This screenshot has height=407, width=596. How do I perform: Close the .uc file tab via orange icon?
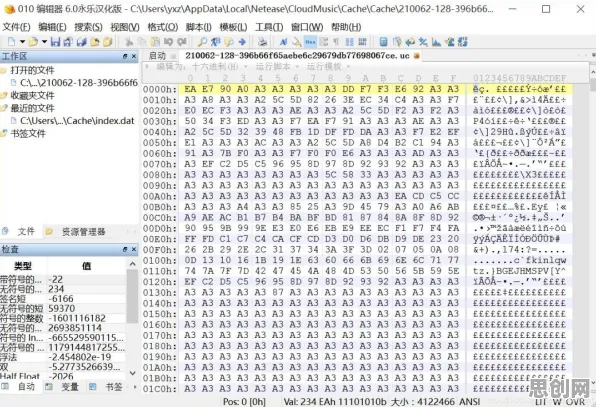pos(417,56)
